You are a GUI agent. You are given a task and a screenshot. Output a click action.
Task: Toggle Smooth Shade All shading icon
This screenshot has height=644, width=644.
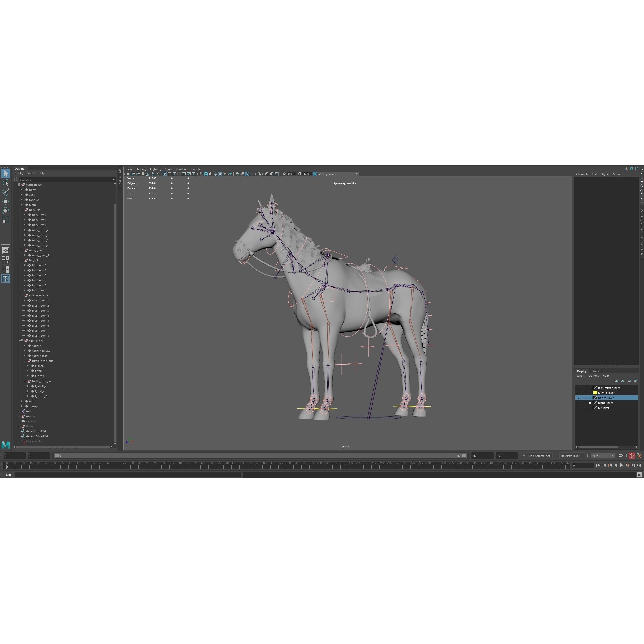206,174
